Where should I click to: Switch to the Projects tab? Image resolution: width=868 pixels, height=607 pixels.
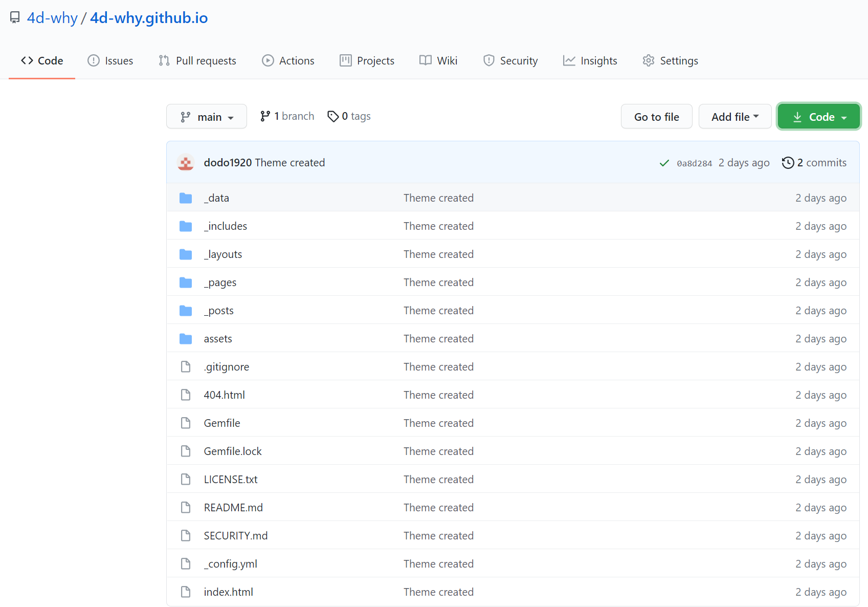tap(367, 61)
